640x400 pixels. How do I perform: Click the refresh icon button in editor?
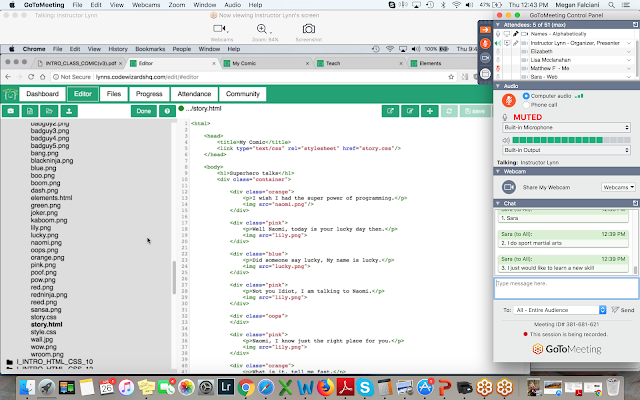pos(449,111)
